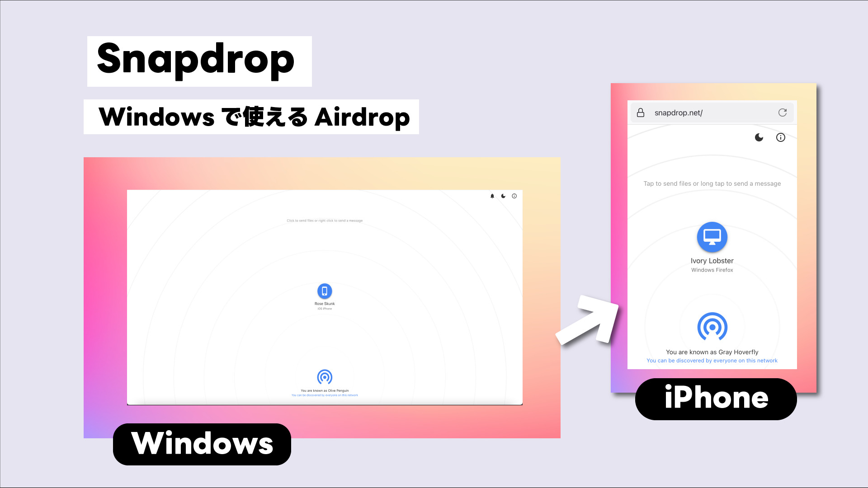Click the Gray Hoverfly self-identity icon
Viewport: 868px width, 488px height.
click(x=712, y=327)
